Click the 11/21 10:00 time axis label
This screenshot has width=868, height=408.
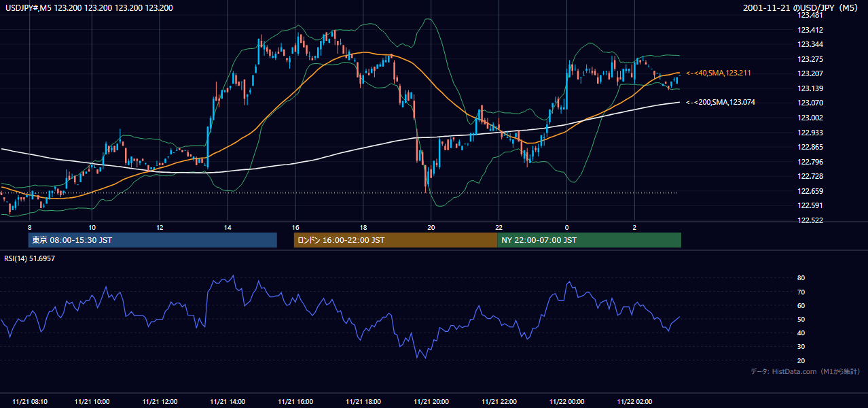coord(92,402)
